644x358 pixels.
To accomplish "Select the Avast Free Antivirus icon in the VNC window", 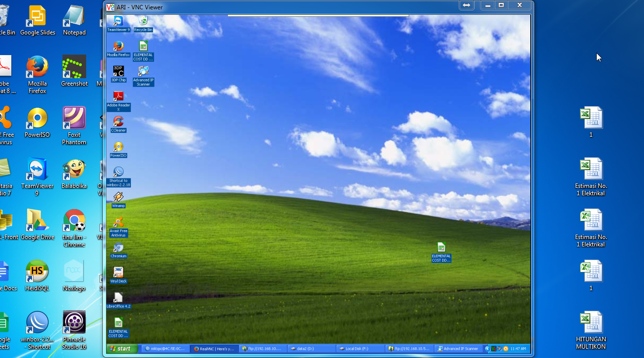I will click(x=118, y=228).
